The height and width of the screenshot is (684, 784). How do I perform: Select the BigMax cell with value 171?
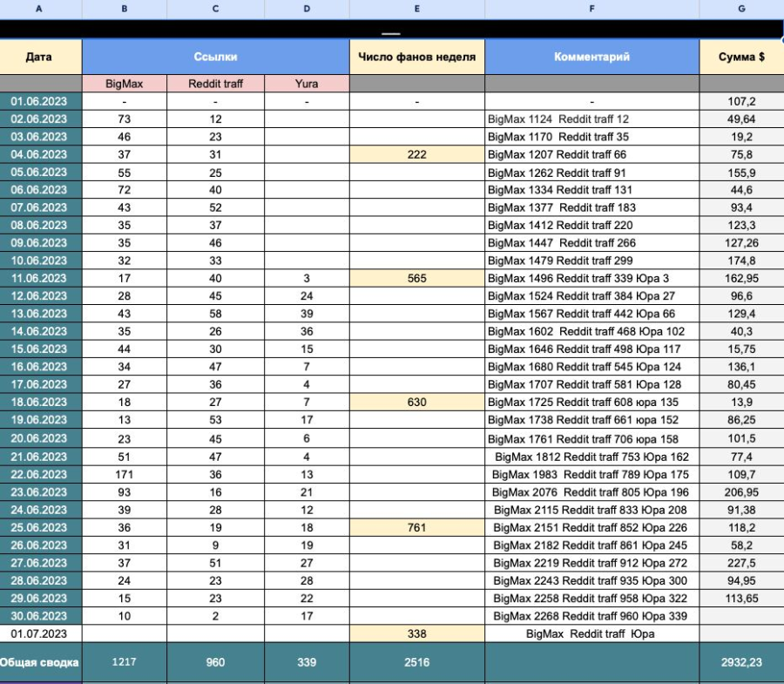click(x=124, y=474)
